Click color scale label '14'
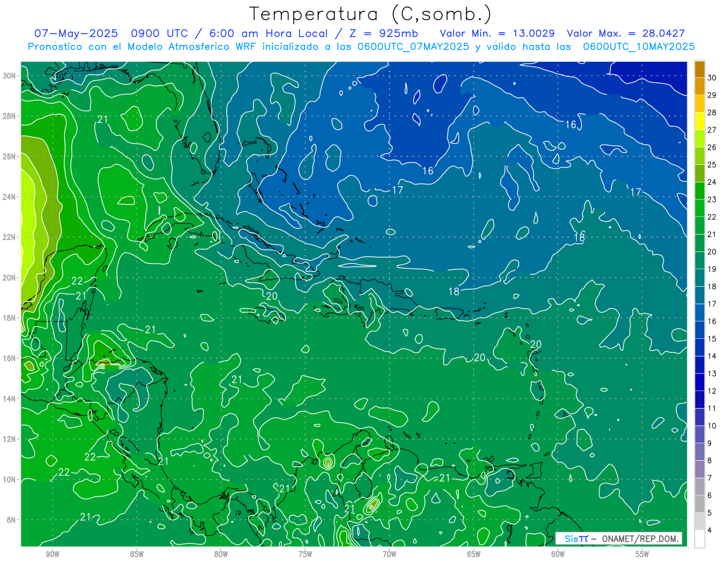The image size is (728, 562). [x=712, y=356]
